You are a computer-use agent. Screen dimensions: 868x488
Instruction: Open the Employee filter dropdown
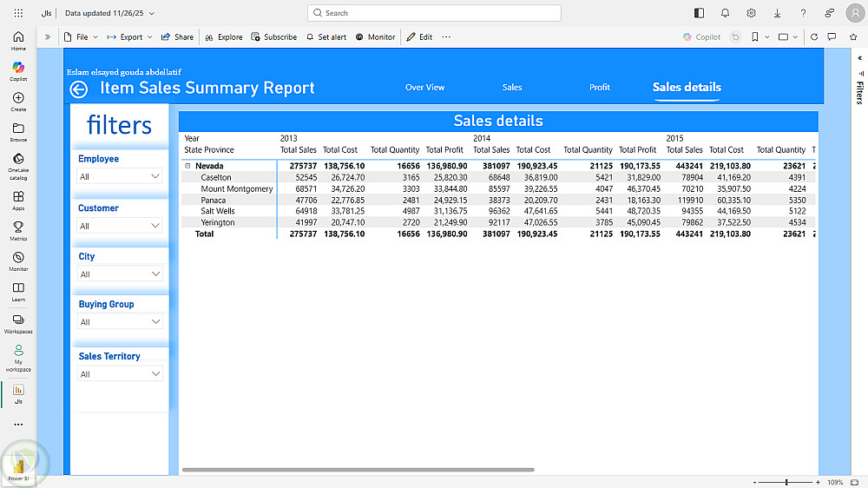click(120, 176)
